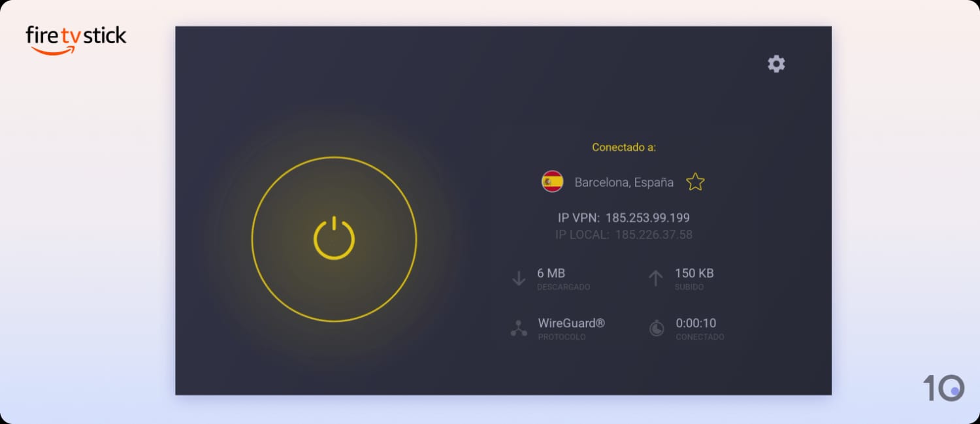The width and height of the screenshot is (980, 424).
Task: Select the download arrow icon
Action: (x=518, y=278)
